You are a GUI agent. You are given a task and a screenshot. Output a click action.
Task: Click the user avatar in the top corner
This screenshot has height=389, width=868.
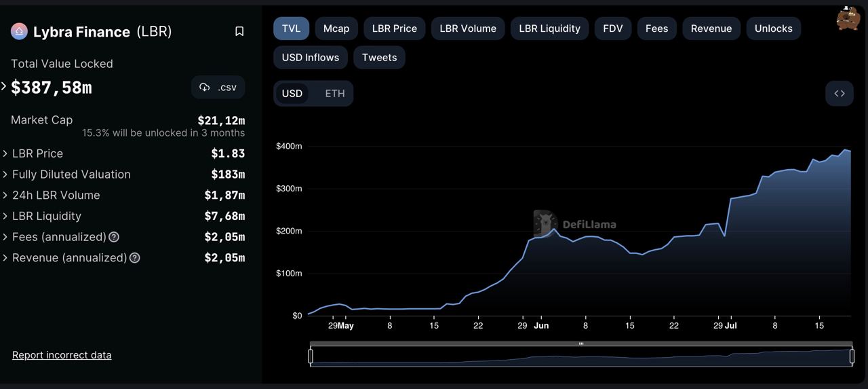tap(848, 18)
